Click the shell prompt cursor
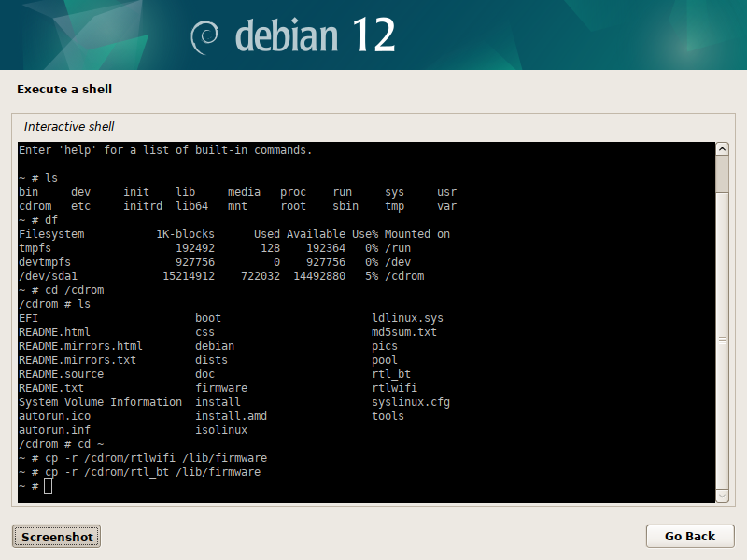Image resolution: width=747 pixels, height=560 pixels. [49, 486]
